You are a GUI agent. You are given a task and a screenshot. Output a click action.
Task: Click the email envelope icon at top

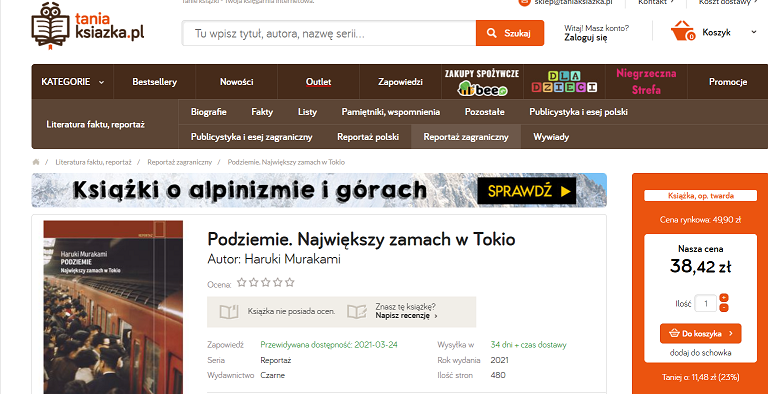coord(525,2)
